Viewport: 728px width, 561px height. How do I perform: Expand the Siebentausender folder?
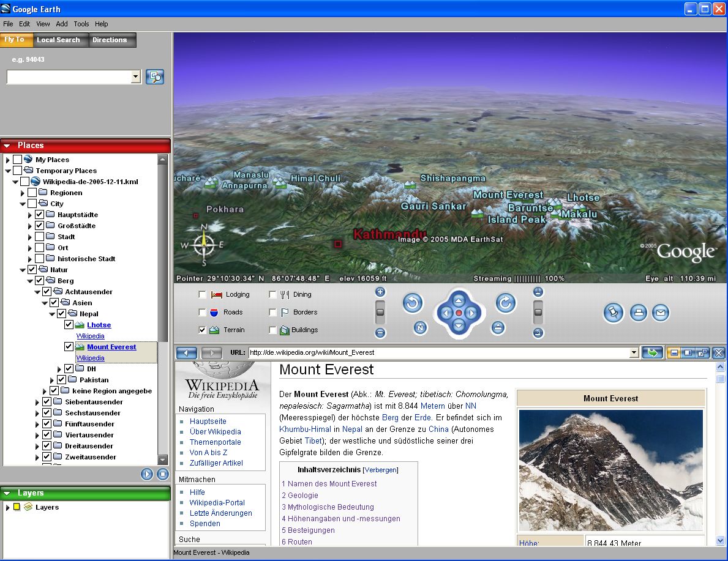pyautogui.click(x=37, y=403)
